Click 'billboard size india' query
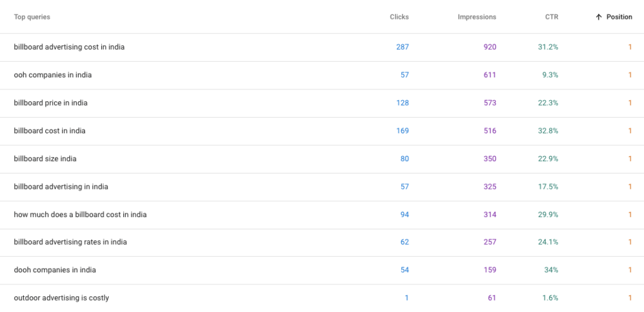This screenshot has width=644, height=312. (45, 159)
